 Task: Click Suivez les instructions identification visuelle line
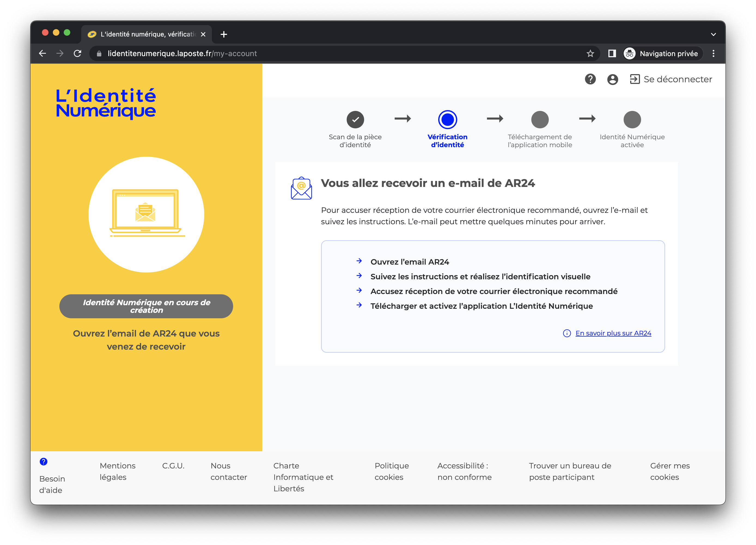480,277
